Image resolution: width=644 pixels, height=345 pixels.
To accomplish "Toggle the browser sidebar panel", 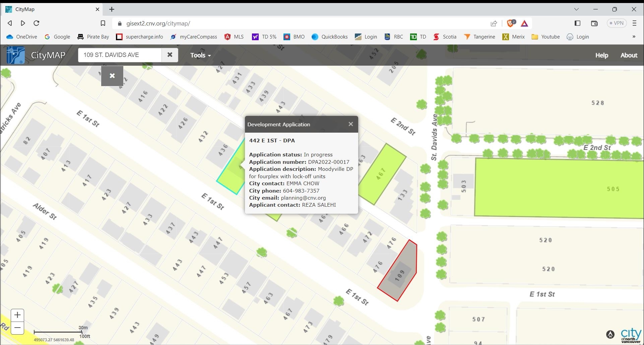I will 577,23.
